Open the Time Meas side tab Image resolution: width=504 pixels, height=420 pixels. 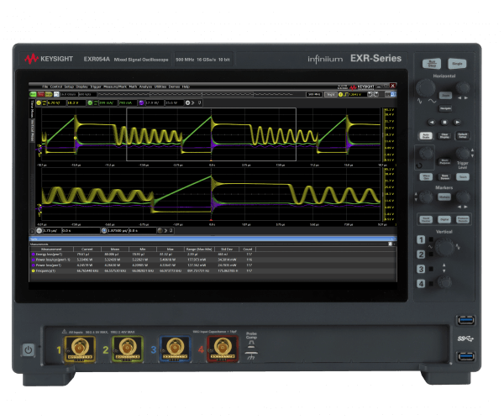pos(32,108)
